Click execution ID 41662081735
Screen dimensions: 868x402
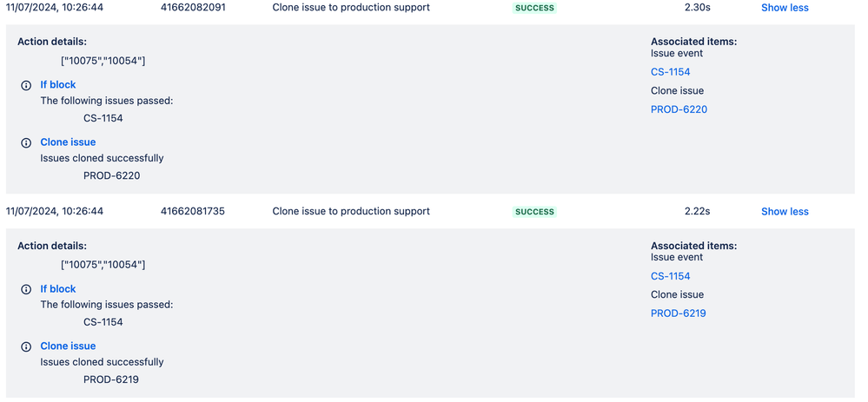193,211
